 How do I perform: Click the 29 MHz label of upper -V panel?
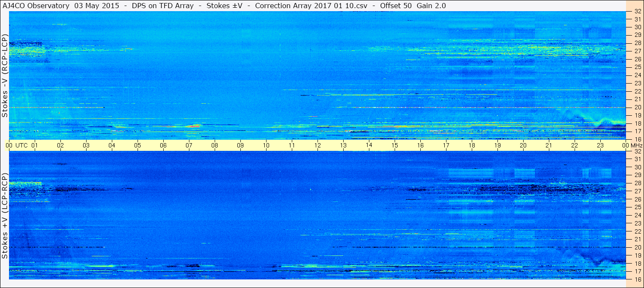click(x=637, y=35)
